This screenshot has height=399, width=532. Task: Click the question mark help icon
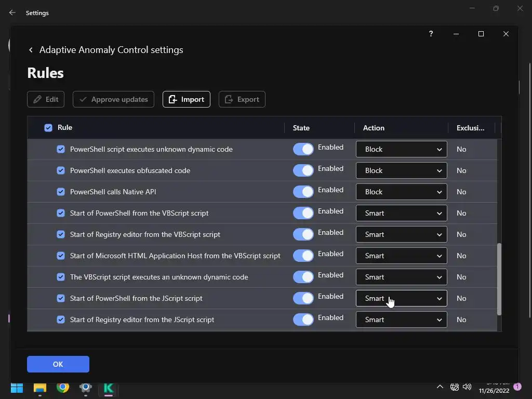[431, 34]
